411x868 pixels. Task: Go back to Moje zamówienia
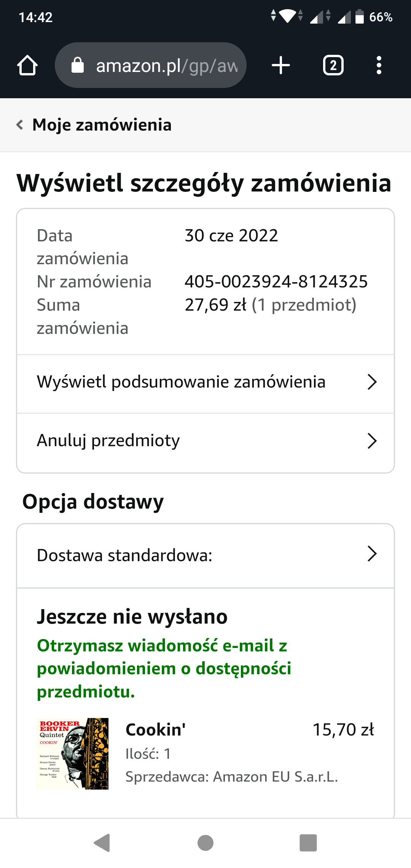pyautogui.click(x=102, y=125)
